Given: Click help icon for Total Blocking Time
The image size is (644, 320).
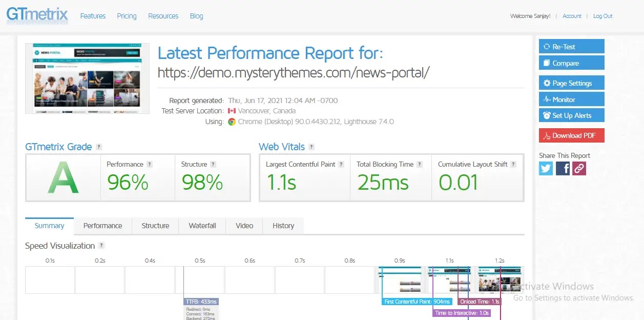Looking at the screenshot, I should pos(420,165).
